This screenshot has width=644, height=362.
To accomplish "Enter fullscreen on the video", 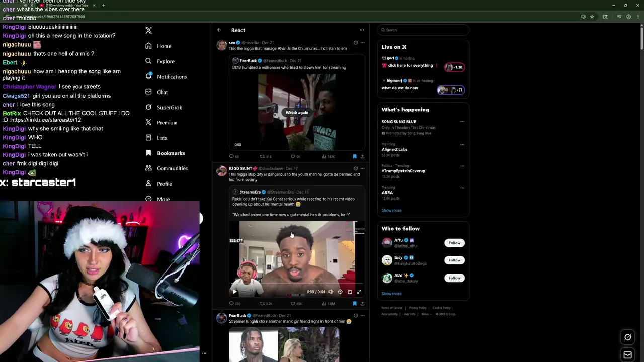I will [359, 292].
